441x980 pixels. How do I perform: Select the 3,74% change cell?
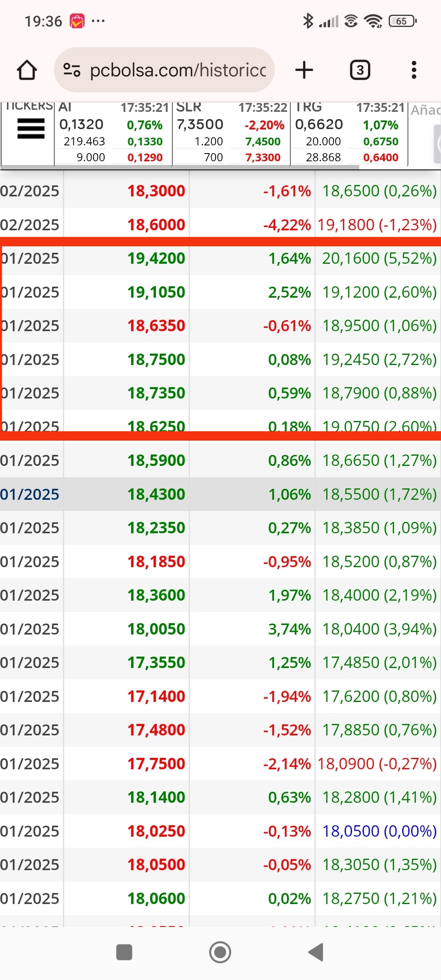click(x=290, y=629)
